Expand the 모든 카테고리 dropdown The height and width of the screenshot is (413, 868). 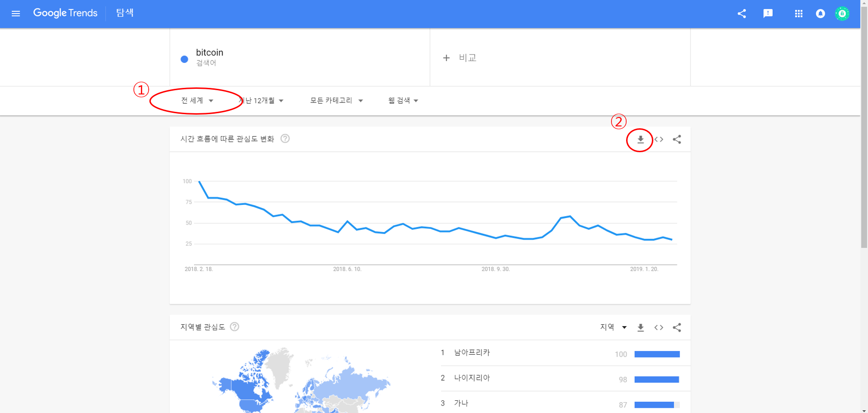336,101
